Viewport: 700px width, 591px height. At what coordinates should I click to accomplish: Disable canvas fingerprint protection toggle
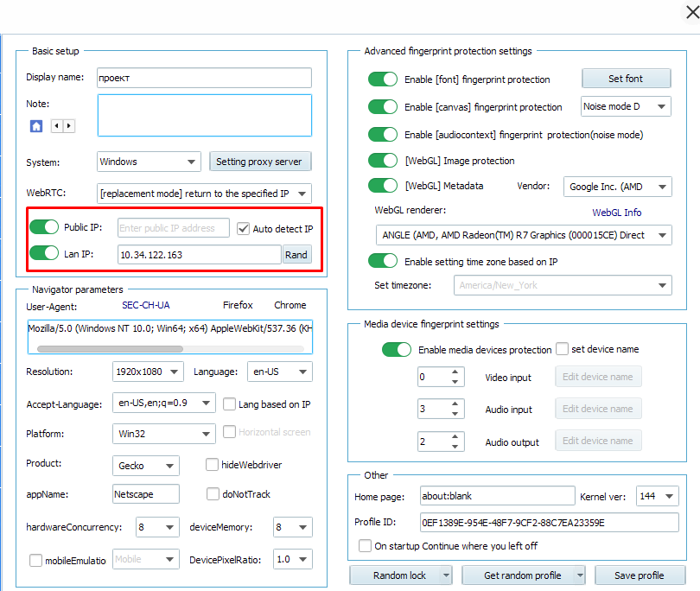[383, 106]
